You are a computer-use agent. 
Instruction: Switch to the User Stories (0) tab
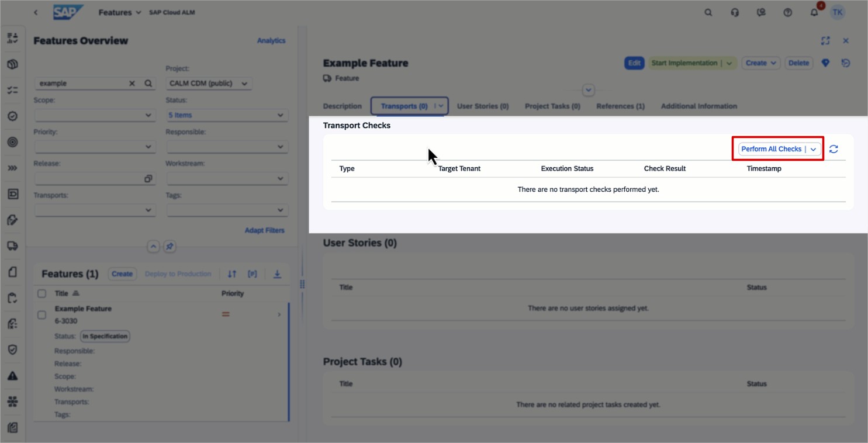click(x=482, y=106)
